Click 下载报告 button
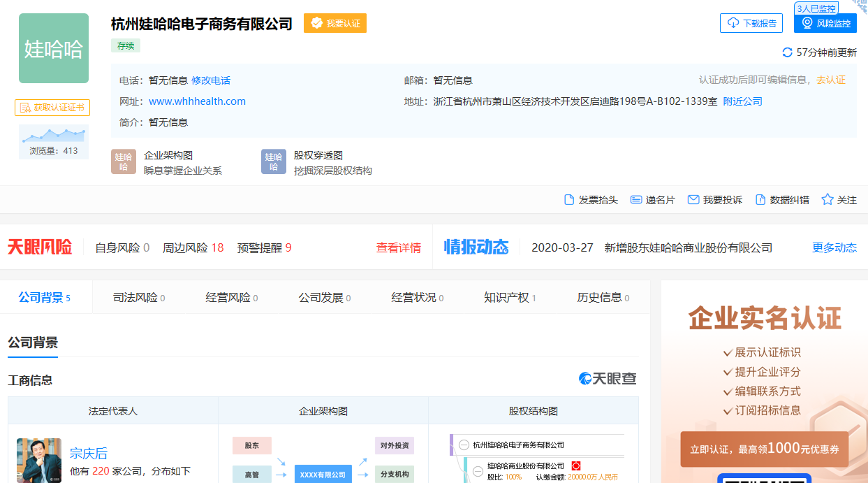868x483 pixels. click(751, 23)
